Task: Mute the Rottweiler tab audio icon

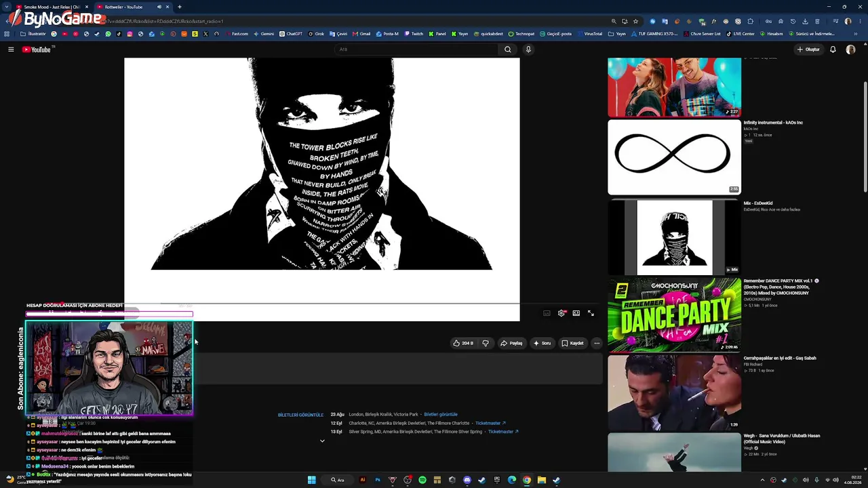Action: point(159,7)
